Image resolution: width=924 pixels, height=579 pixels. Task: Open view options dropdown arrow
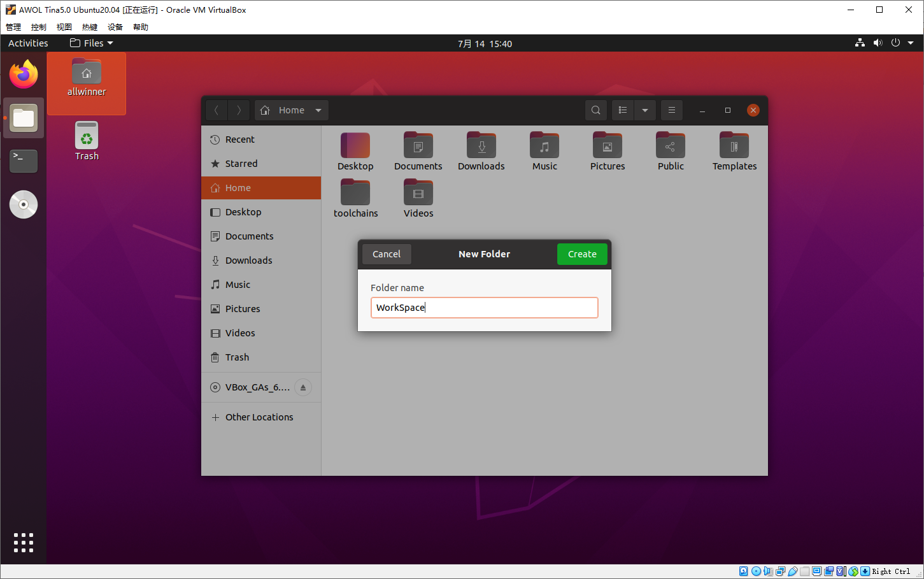pos(645,110)
